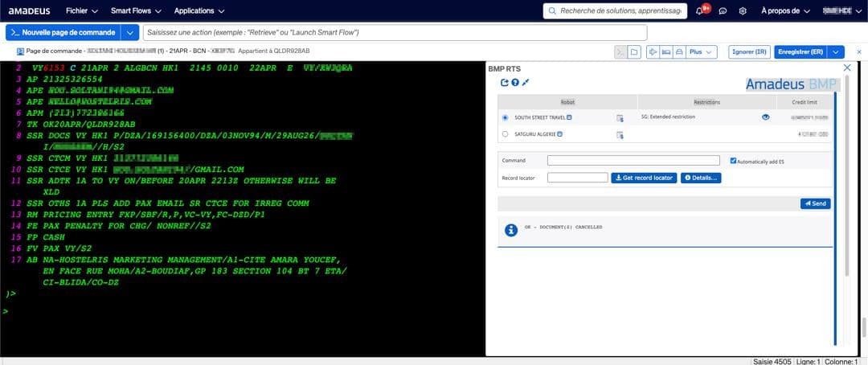Open the notifications bell
The height and width of the screenshot is (365, 868).
tap(700, 11)
